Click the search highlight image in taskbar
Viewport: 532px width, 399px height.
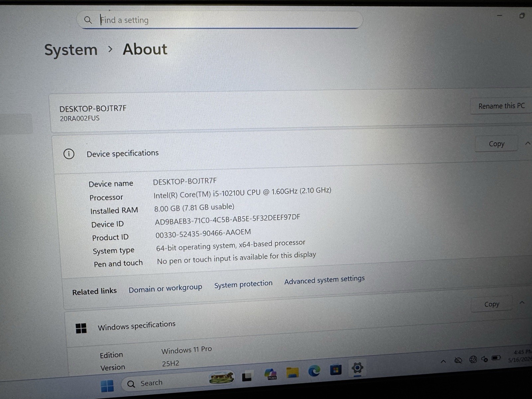pyautogui.click(x=222, y=377)
